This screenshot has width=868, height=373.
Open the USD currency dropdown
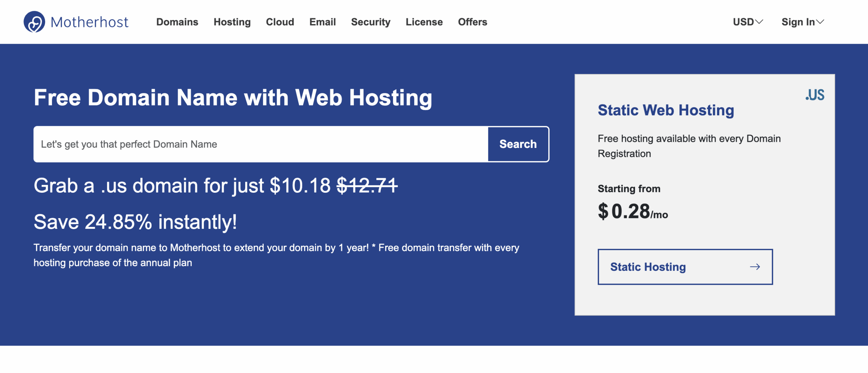(748, 22)
